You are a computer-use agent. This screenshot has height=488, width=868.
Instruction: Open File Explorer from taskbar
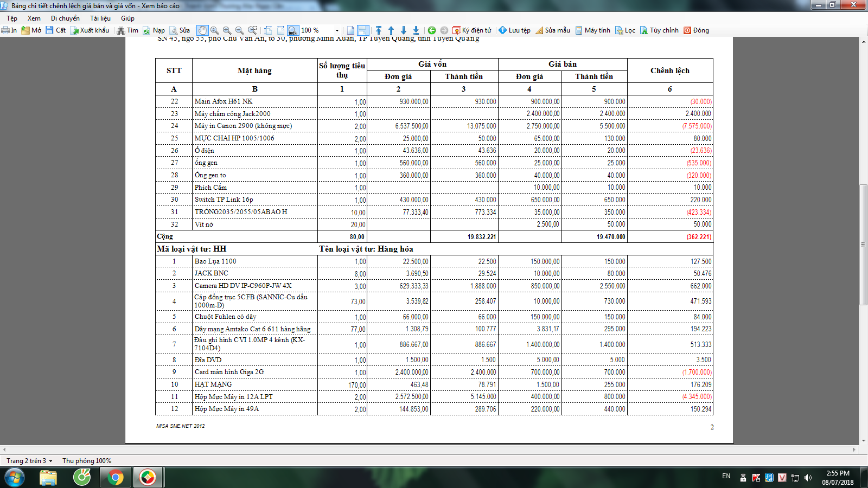coord(48,477)
